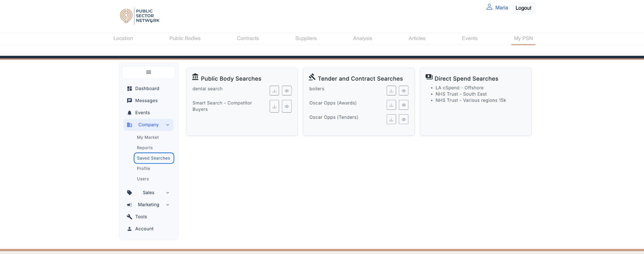Click the 'Oscar Opps (Awards)' entry
Image resolution: width=644 pixels, height=254 pixels.
(333, 103)
